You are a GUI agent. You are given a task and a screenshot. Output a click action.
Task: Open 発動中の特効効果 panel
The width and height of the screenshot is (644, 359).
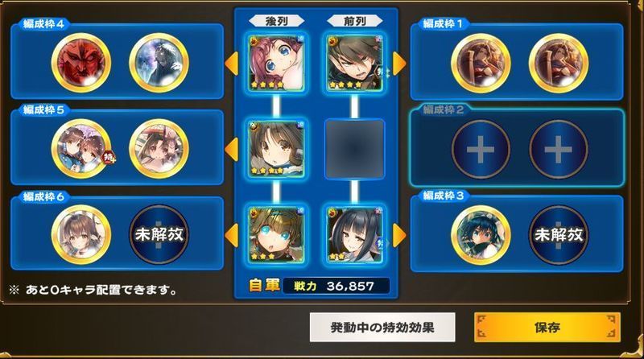(382, 328)
